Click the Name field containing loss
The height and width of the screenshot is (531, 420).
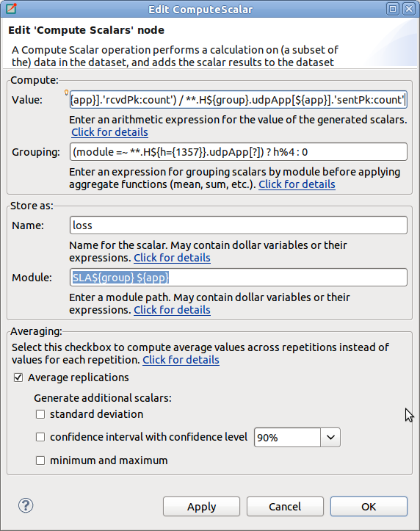tap(238, 225)
